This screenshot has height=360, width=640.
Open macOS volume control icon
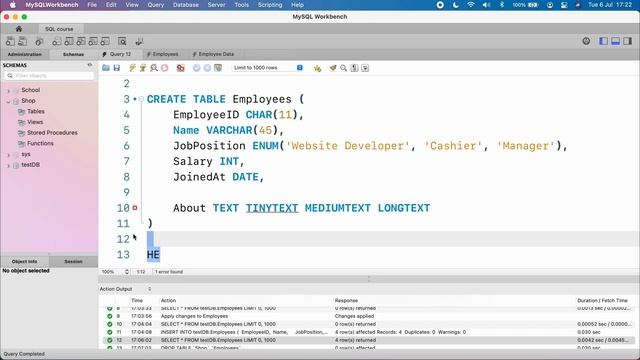(486, 5)
